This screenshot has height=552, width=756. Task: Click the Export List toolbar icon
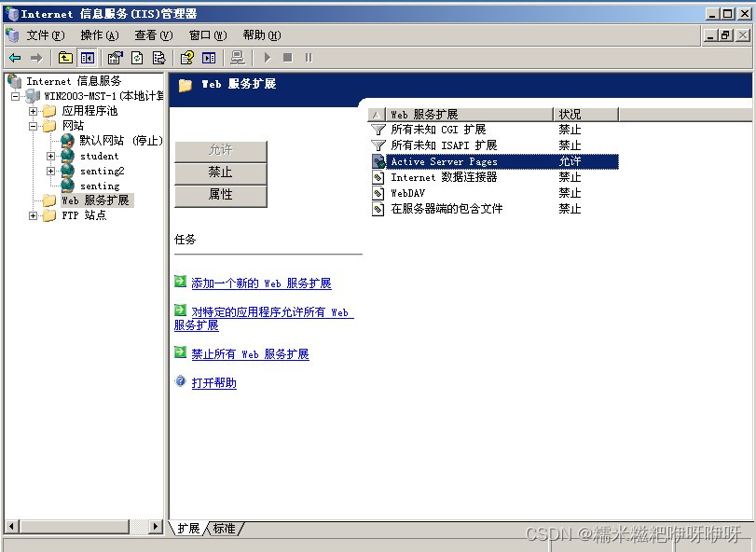(x=158, y=59)
